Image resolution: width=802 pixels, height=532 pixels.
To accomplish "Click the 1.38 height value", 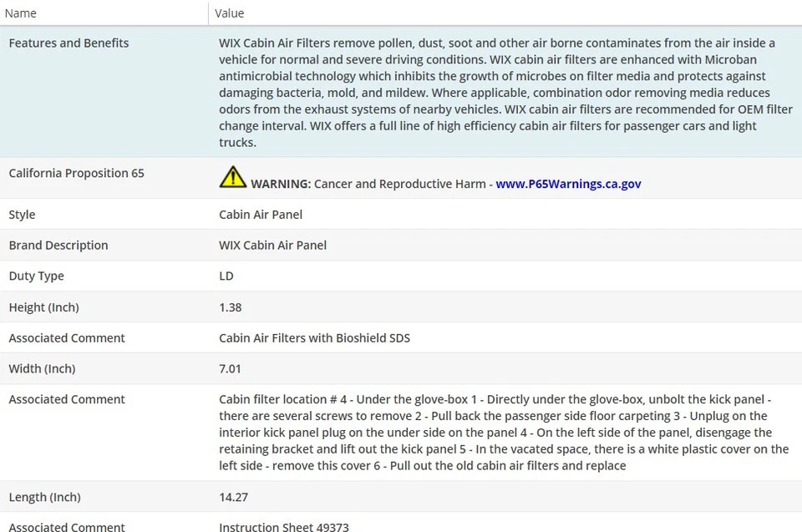I will pos(231,307).
